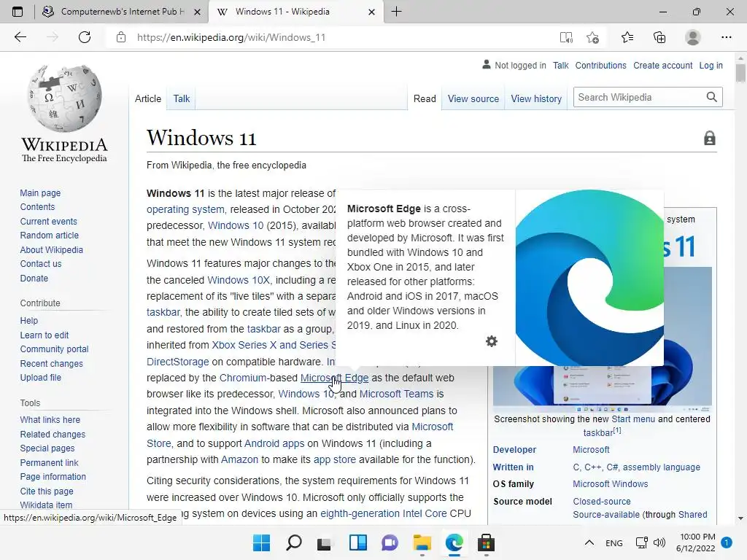Click the Closed-source infobox link
Image resolution: width=747 pixels, height=560 pixels.
tap(602, 502)
